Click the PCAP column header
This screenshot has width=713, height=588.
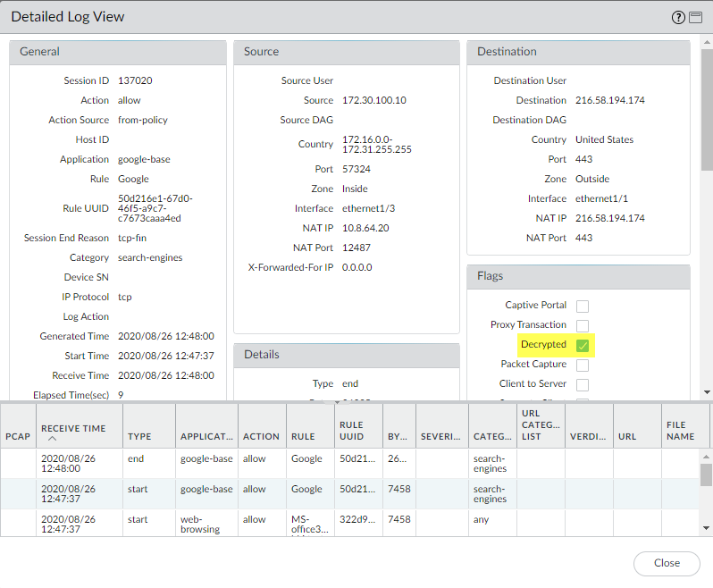(18, 437)
